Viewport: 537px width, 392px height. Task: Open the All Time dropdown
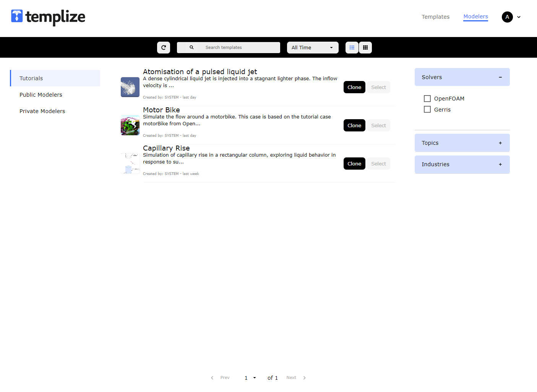click(313, 47)
